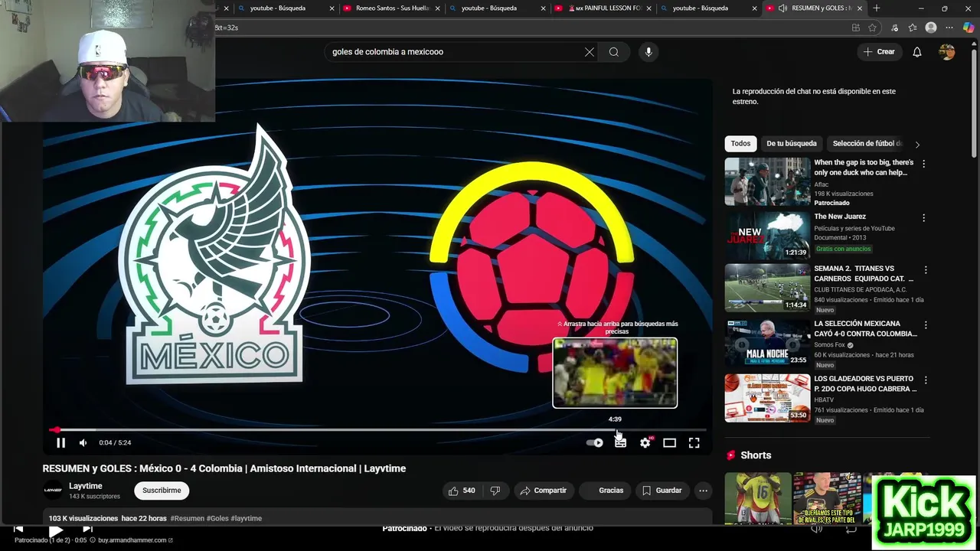
Task: Open options for La Selección Mexicana video
Action: point(926,325)
